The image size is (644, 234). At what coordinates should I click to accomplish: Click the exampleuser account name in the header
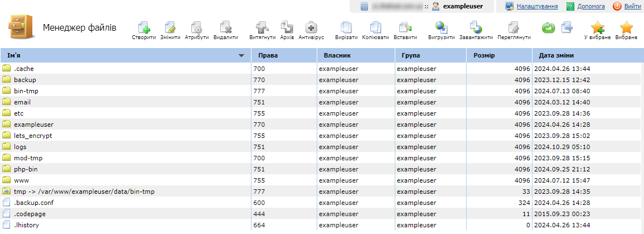point(463,6)
